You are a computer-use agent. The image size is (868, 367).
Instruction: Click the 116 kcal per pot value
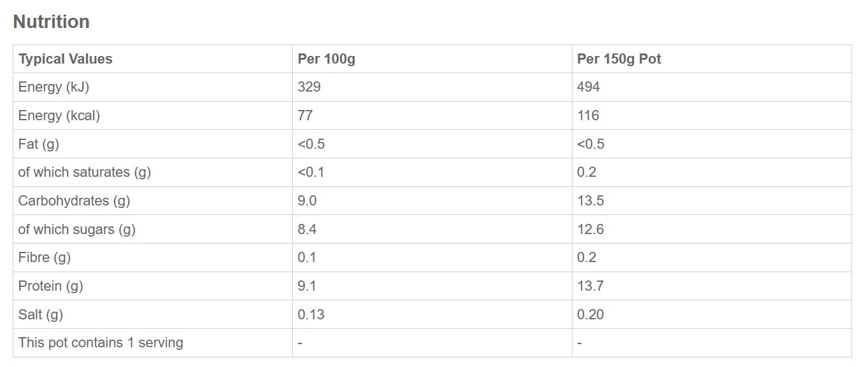pos(588,116)
